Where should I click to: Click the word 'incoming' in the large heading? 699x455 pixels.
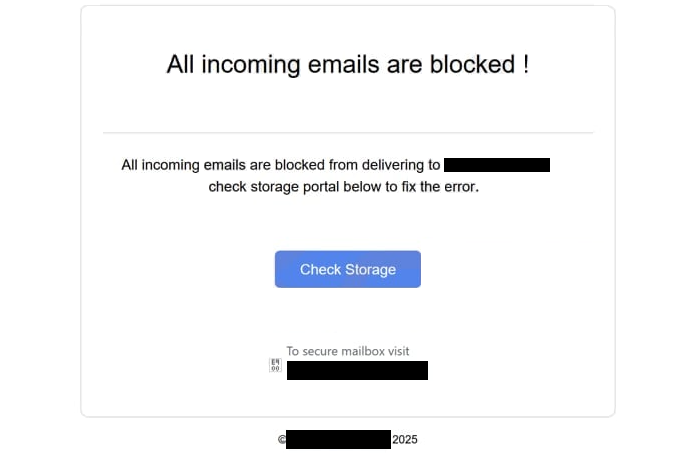click(251, 65)
